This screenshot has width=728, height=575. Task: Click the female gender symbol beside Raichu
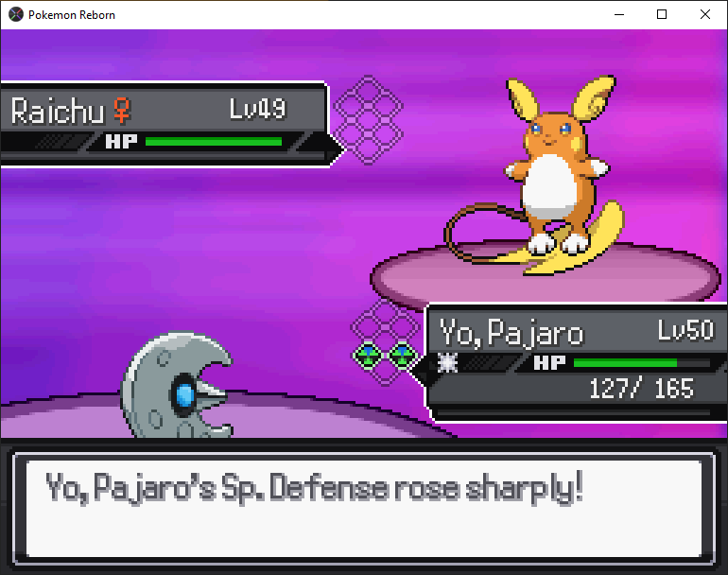pyautogui.click(x=122, y=110)
